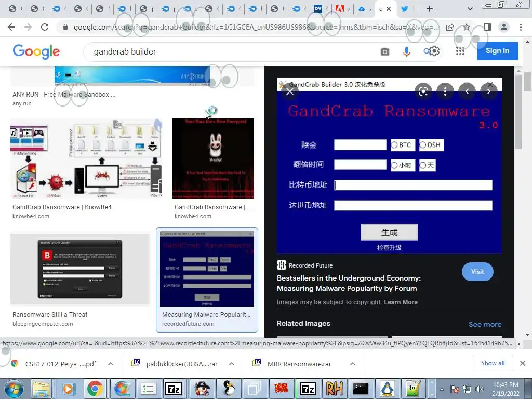Open the Chrome side panel icon
The width and height of the screenshot is (532, 399).
coord(487,27)
